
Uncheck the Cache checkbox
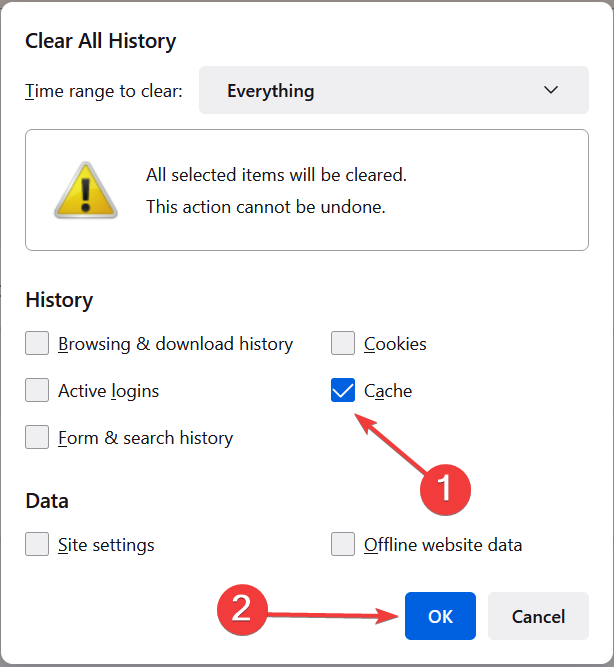click(343, 390)
